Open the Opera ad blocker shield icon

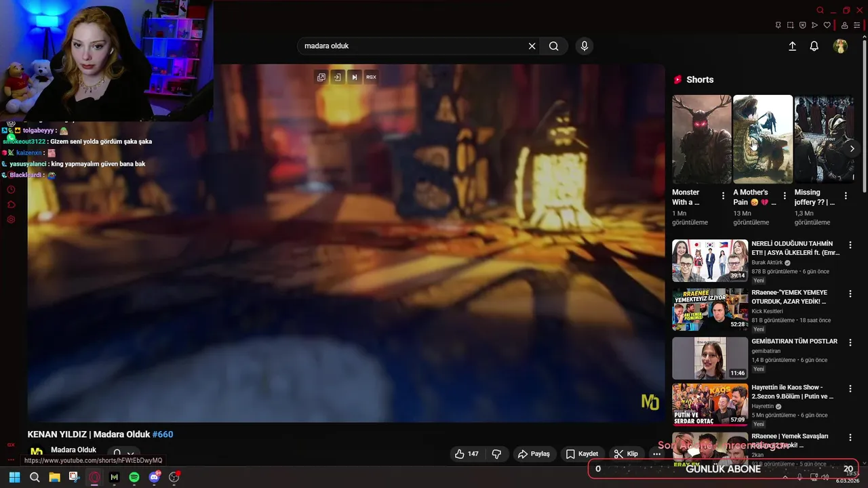click(x=803, y=25)
